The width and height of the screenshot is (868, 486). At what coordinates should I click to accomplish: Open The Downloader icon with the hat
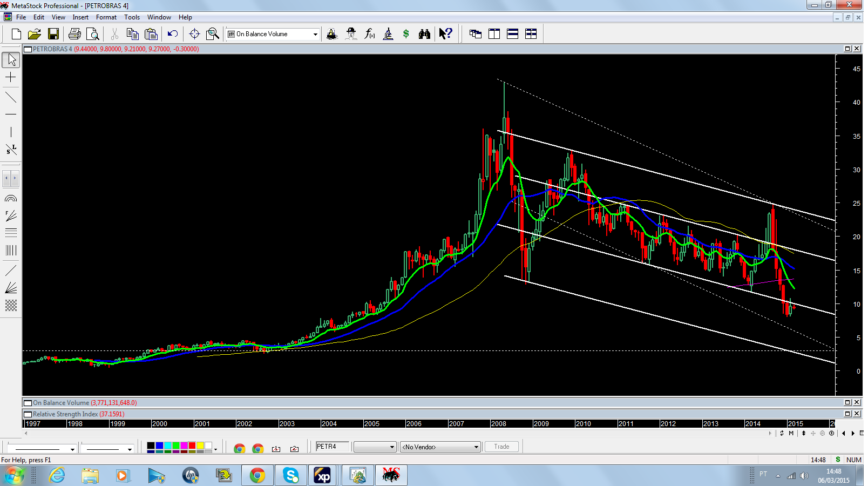coord(333,34)
